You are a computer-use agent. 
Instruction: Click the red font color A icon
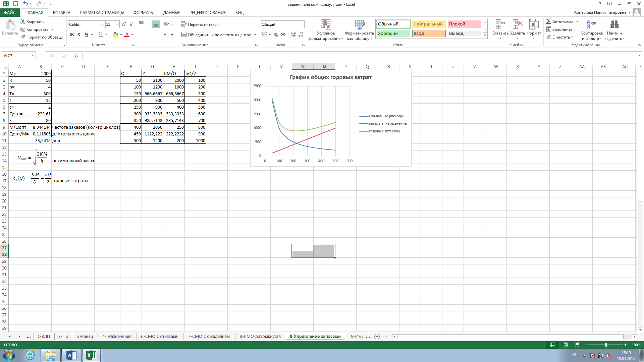coord(127,35)
